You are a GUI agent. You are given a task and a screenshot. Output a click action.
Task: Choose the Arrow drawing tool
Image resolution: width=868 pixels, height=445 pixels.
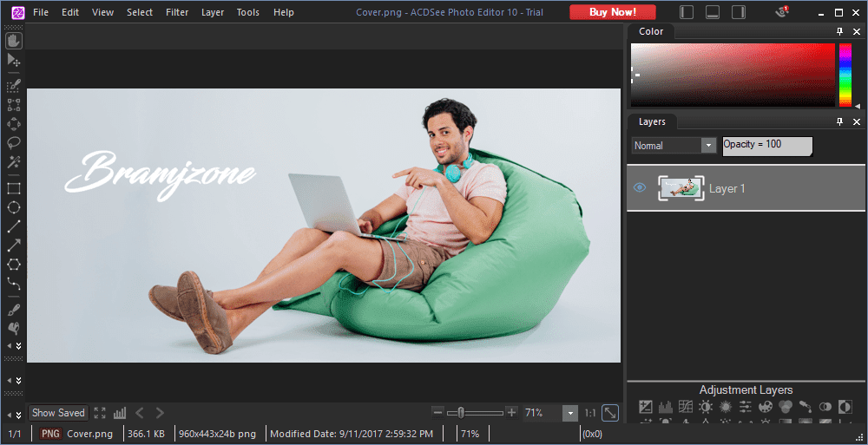tap(14, 245)
